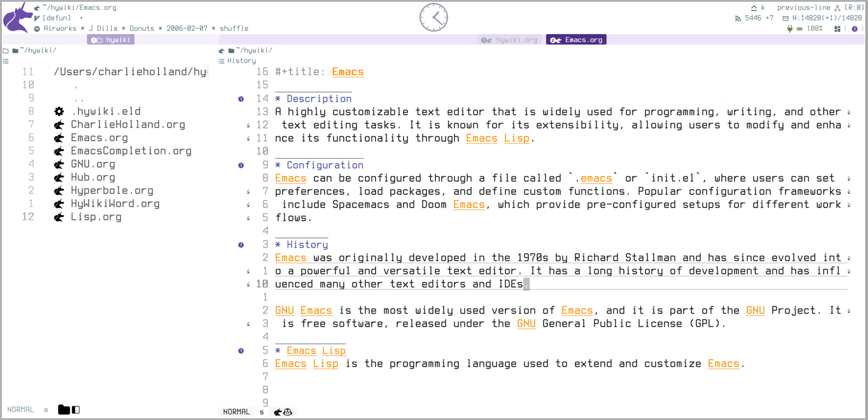The width and height of the screenshot is (868, 420).
Task: Click NORMAL state in left modeline
Action: point(20,410)
